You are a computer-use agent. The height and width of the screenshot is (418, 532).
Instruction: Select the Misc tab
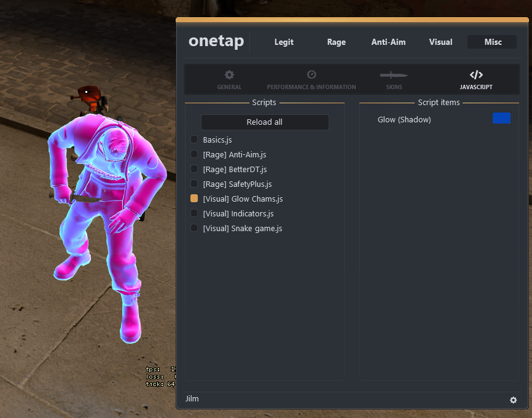[x=492, y=42]
